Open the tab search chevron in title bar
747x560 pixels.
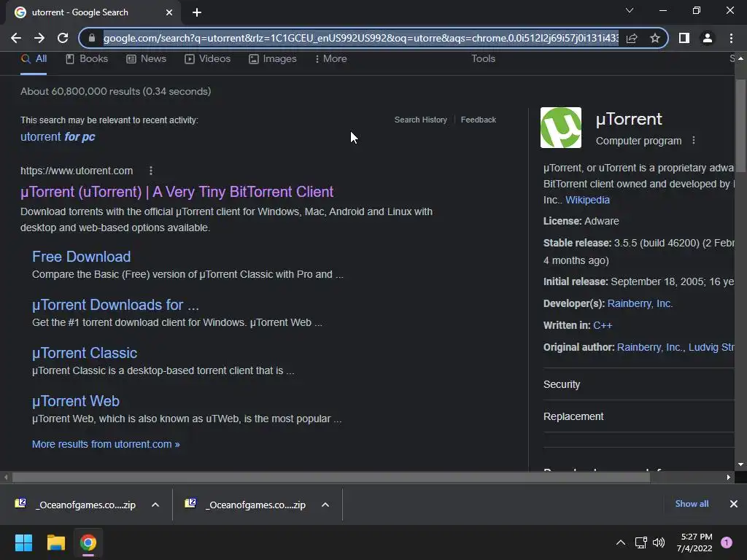pos(630,10)
